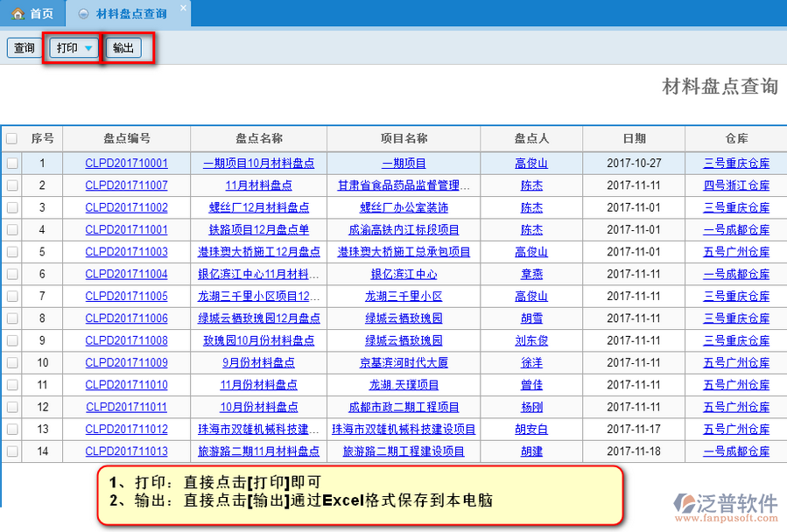Open 一期项目10月材料盘点 inventory name link
Screen dimensions: 787x532
tap(258, 164)
